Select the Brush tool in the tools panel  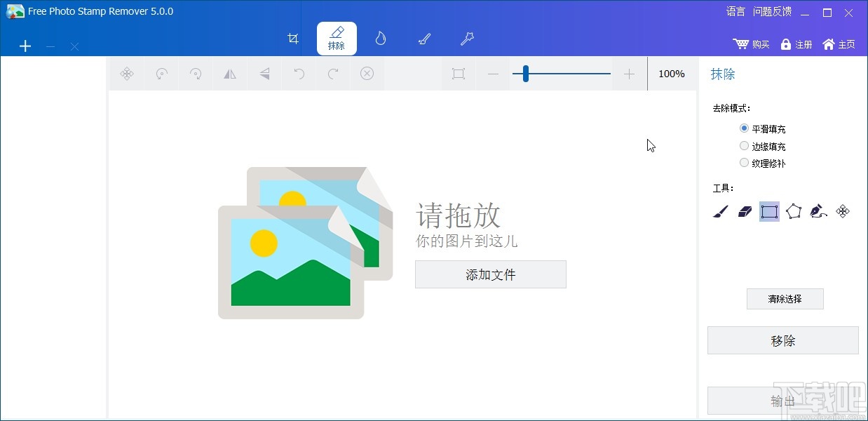point(720,211)
